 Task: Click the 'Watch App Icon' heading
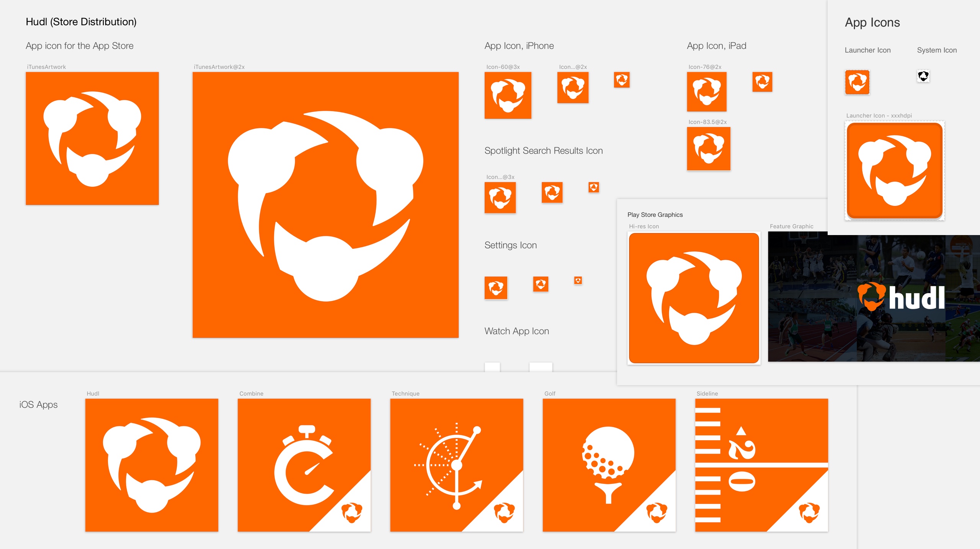coord(517,331)
